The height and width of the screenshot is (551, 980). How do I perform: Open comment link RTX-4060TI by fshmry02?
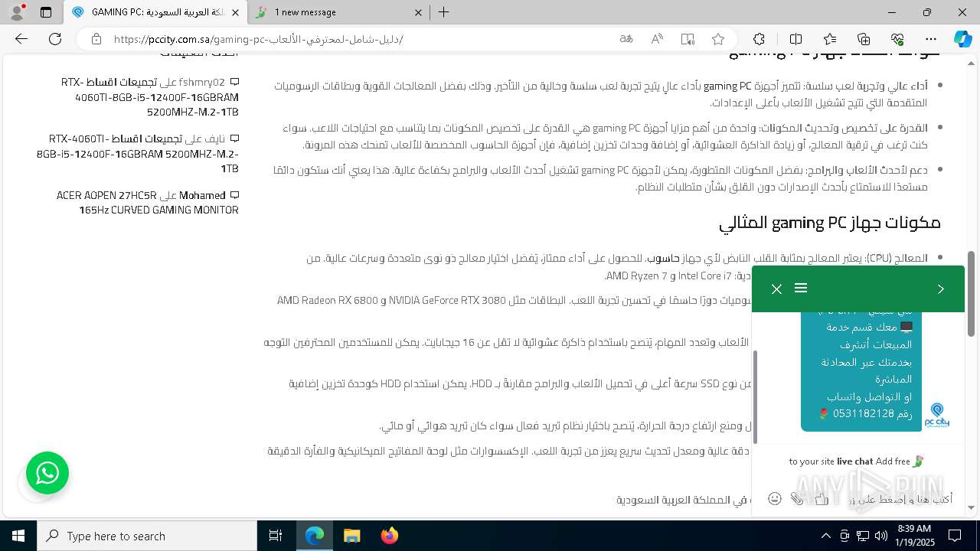click(150, 96)
